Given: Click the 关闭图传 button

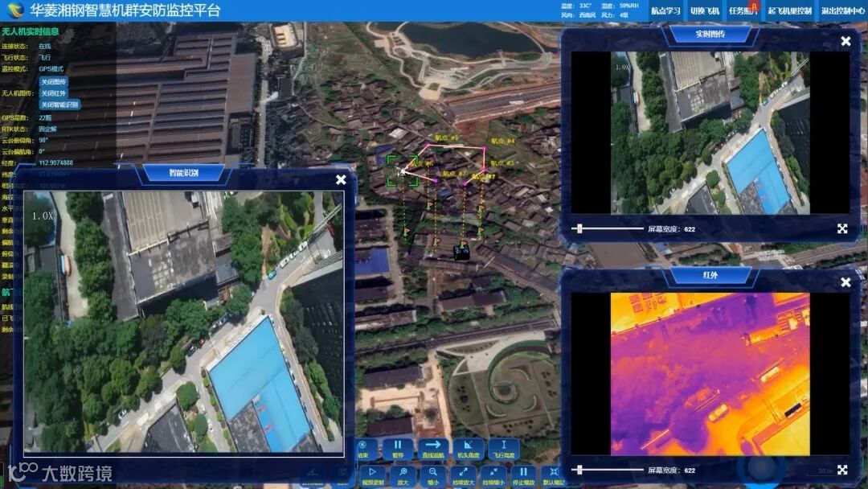Looking at the screenshot, I should tap(53, 82).
